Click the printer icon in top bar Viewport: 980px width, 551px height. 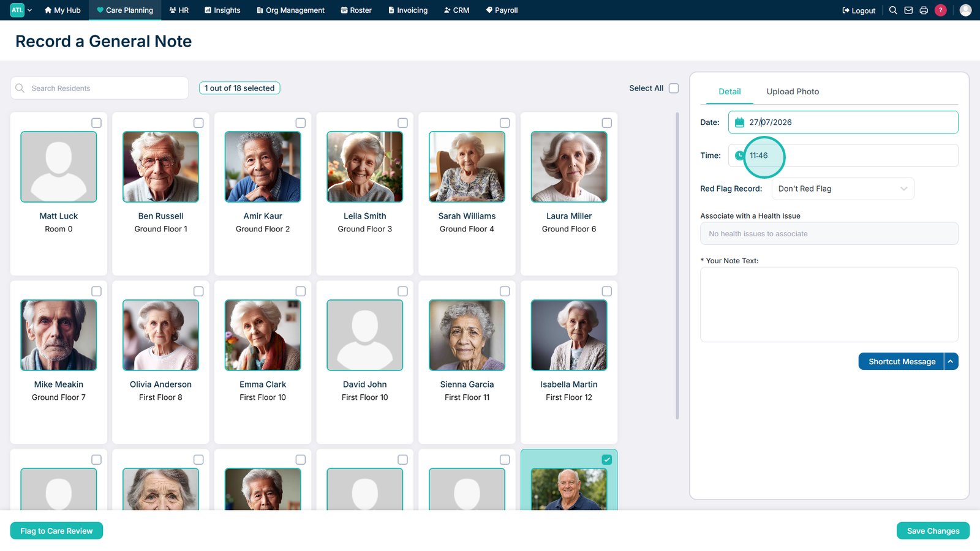pos(924,10)
